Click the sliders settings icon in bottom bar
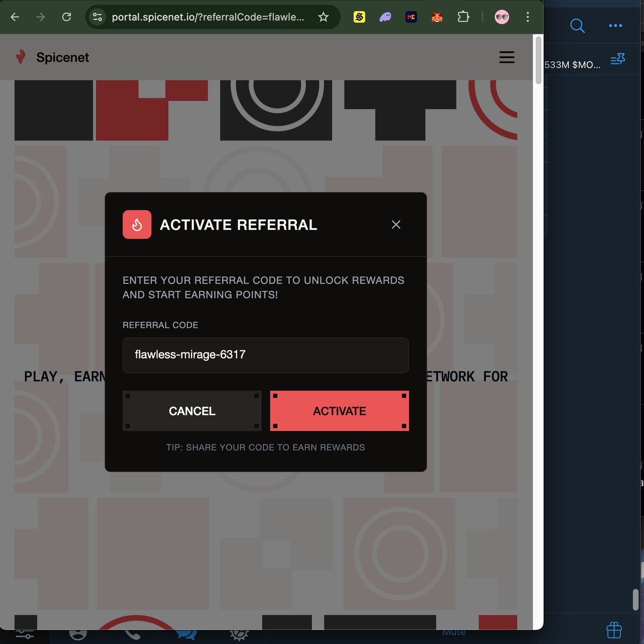 coord(25,635)
